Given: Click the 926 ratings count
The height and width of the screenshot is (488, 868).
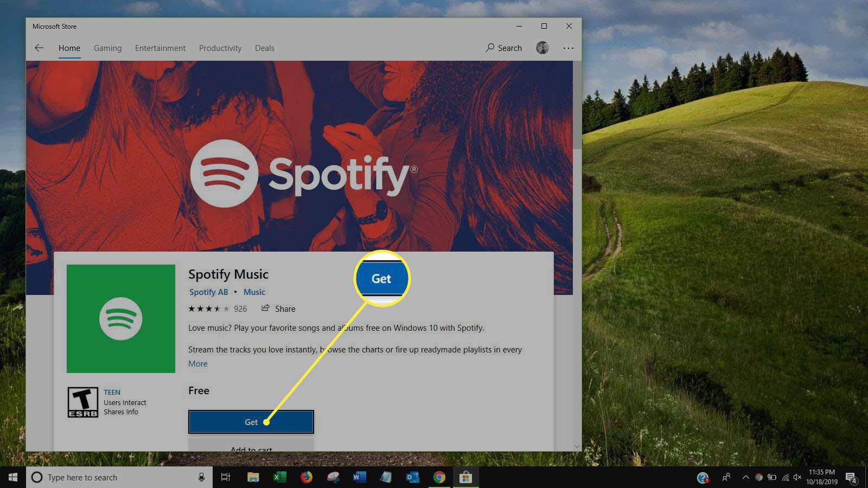Looking at the screenshot, I should [x=240, y=309].
